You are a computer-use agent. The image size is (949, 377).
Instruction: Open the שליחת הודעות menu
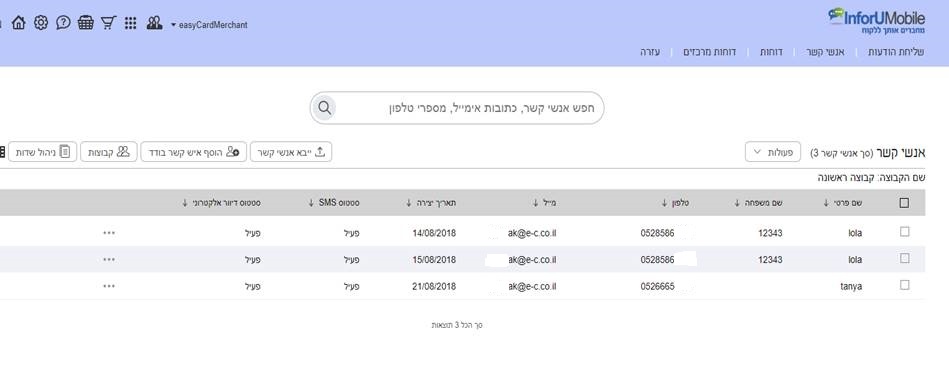tap(896, 52)
